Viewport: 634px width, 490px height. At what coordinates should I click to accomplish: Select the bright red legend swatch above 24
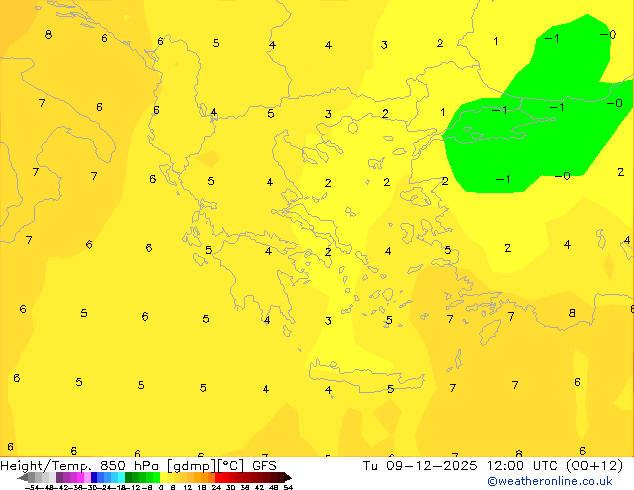pos(219,477)
